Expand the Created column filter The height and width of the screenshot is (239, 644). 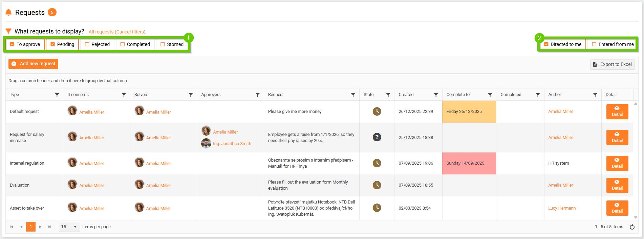coord(436,95)
